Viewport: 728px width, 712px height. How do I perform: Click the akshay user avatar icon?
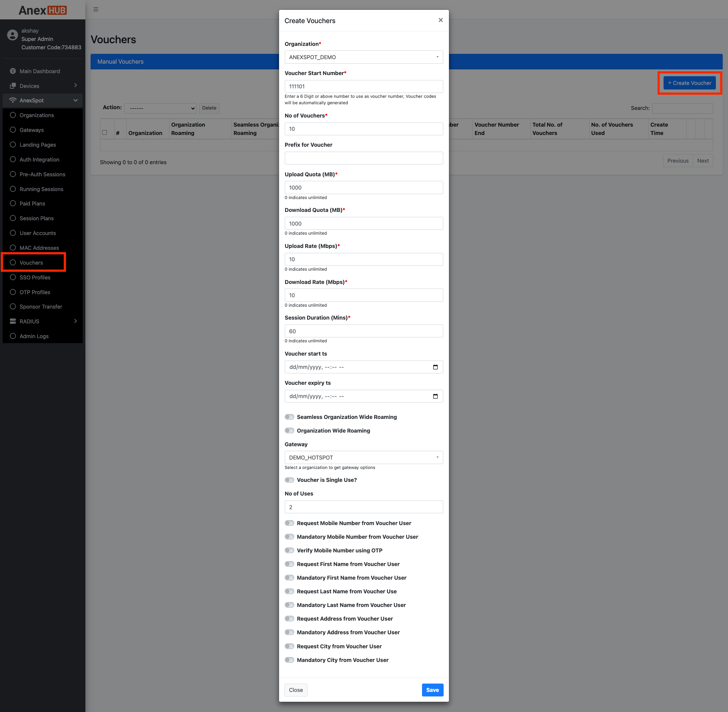(x=13, y=35)
